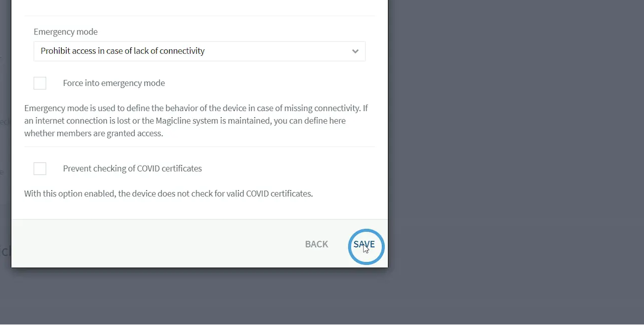Click the blank area right of 'Force into emergency mode'
The height and width of the screenshot is (325, 644).
tap(268, 83)
